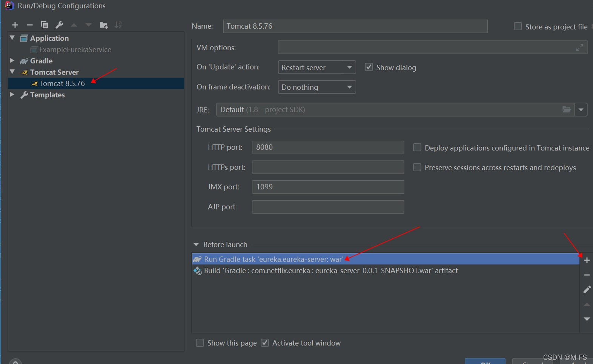This screenshot has height=364, width=593.
Task: Select the Templates group label
Action: 48,95
